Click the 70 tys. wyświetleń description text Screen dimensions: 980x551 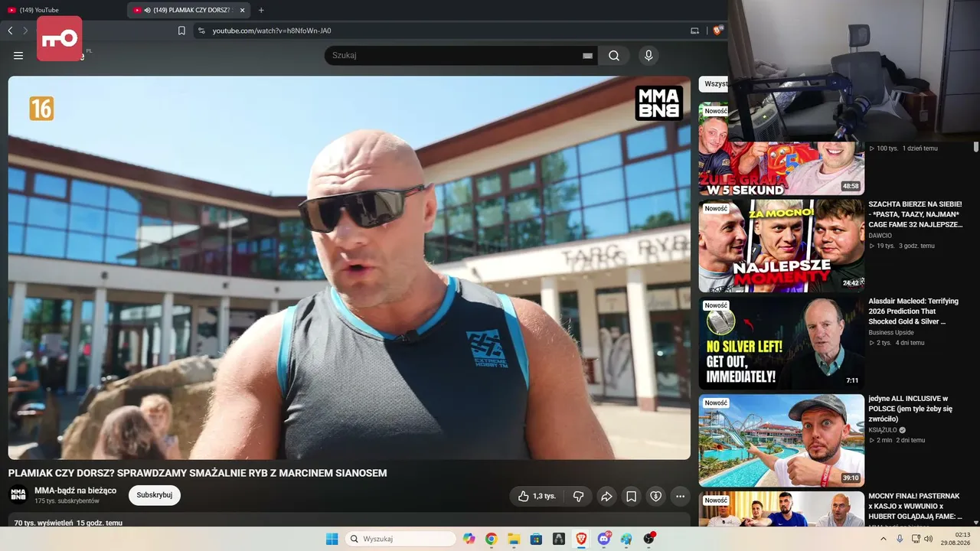pyautogui.click(x=68, y=523)
